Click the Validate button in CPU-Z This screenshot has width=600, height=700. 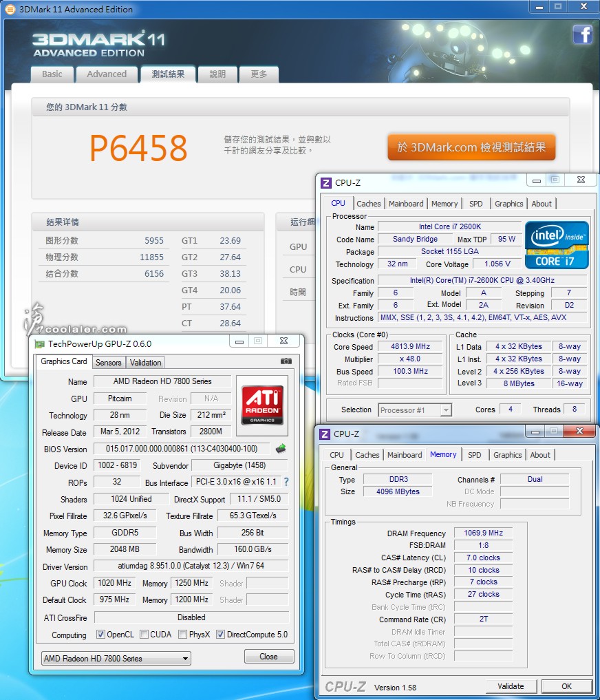click(x=511, y=686)
